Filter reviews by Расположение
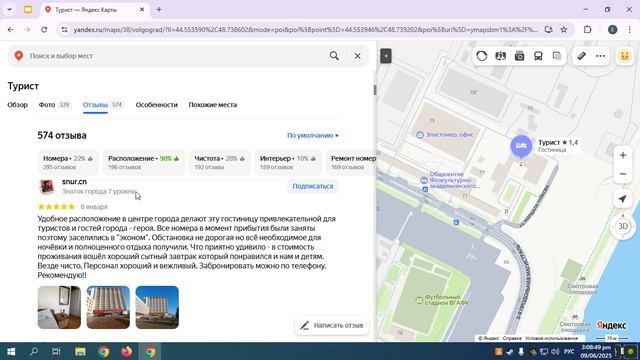 point(143,162)
